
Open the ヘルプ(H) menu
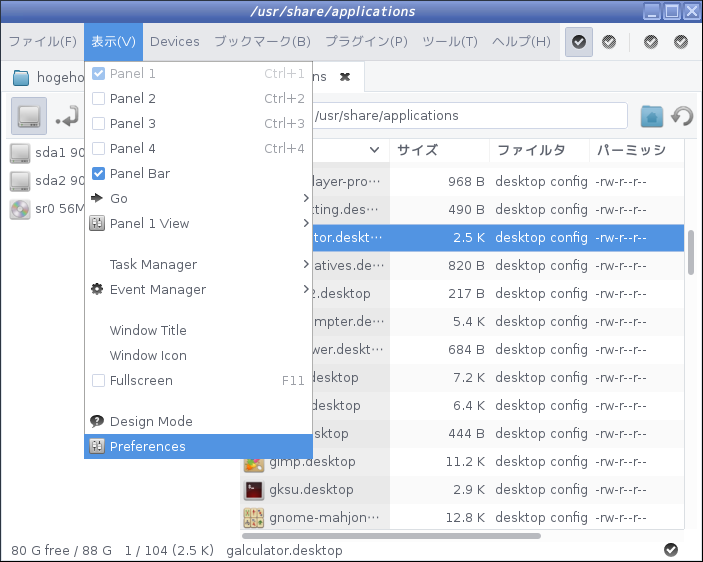[x=521, y=42]
